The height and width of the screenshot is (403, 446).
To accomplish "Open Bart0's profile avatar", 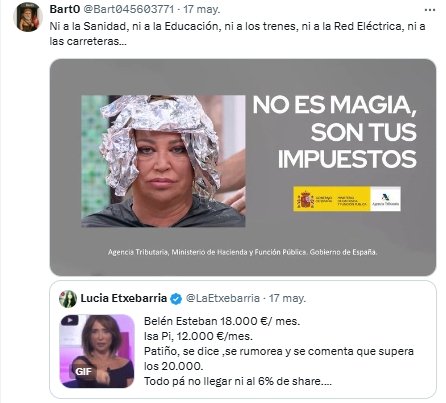I will click(28, 17).
